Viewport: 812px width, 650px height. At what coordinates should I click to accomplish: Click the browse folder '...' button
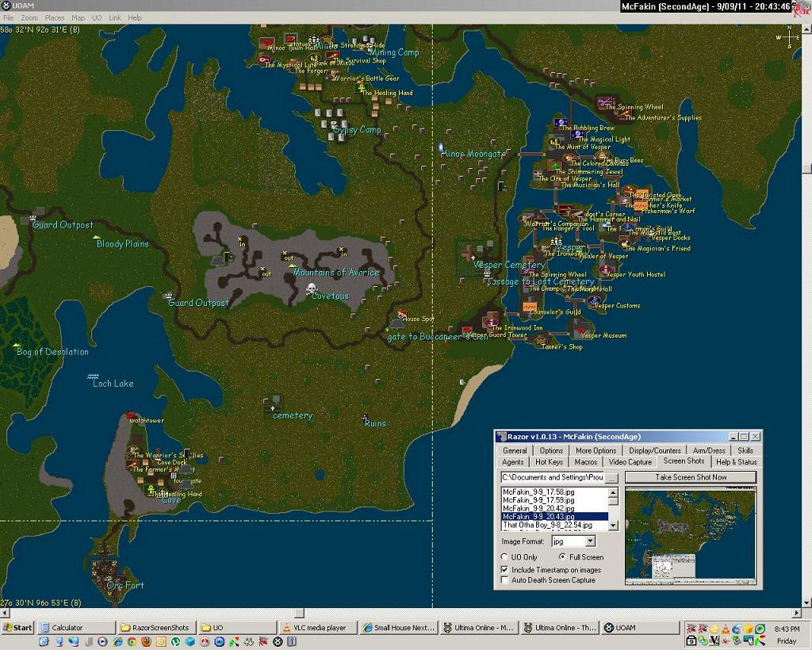pos(612,477)
